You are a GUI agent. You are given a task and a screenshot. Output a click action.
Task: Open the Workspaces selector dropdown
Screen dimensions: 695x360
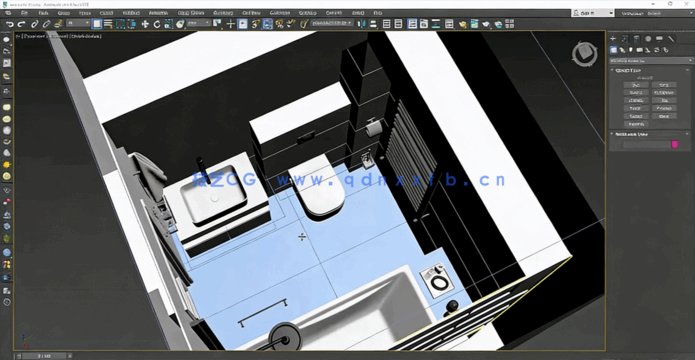655,13
